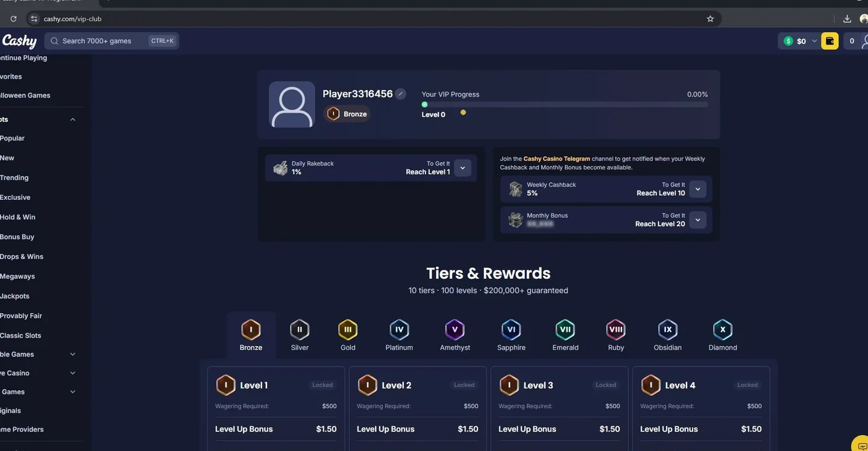Click the Level 3 bronze badge icon

(509, 385)
